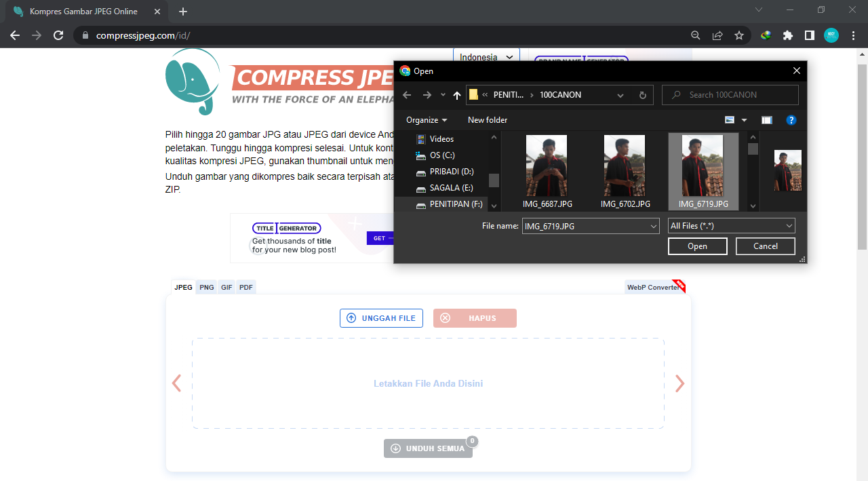Image resolution: width=868 pixels, height=481 pixels.
Task: Go back in the Open dialog
Action: (x=407, y=95)
